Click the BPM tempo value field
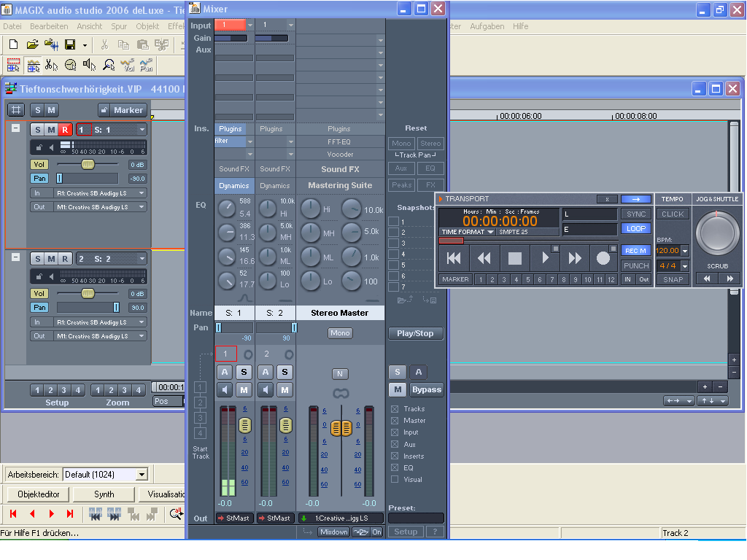 point(667,250)
